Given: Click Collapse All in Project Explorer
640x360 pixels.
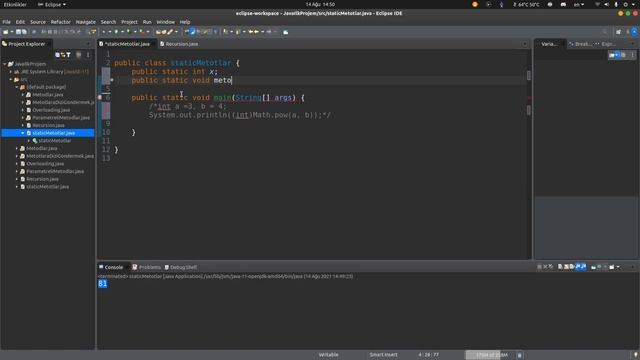Looking at the screenshot, I should point(58,55).
